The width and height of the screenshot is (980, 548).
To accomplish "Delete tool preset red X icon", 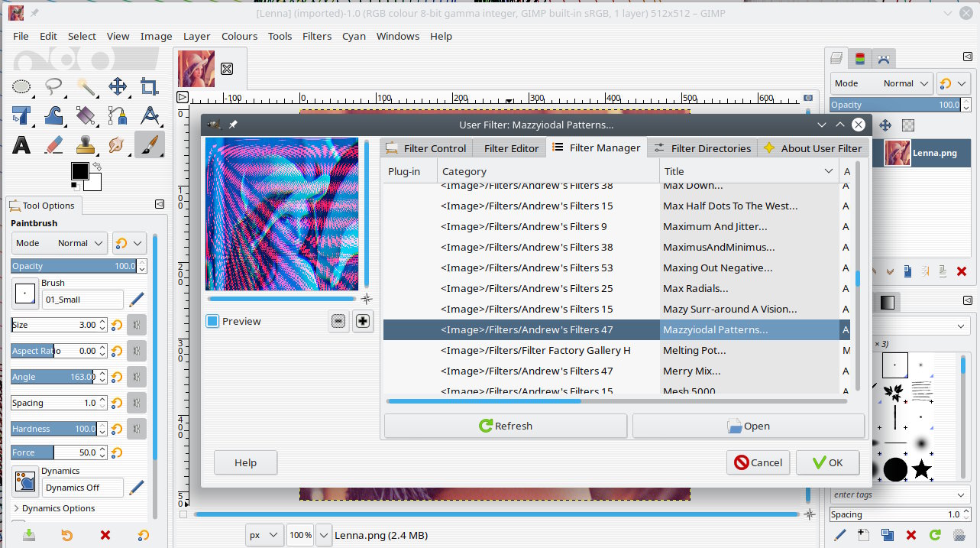I will point(105,535).
